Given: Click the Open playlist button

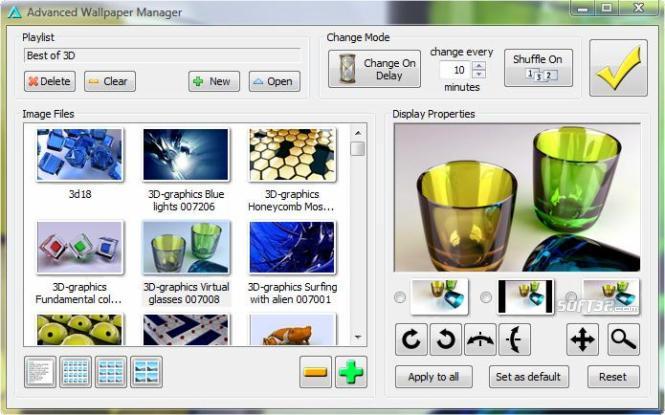Looking at the screenshot, I should (x=274, y=81).
